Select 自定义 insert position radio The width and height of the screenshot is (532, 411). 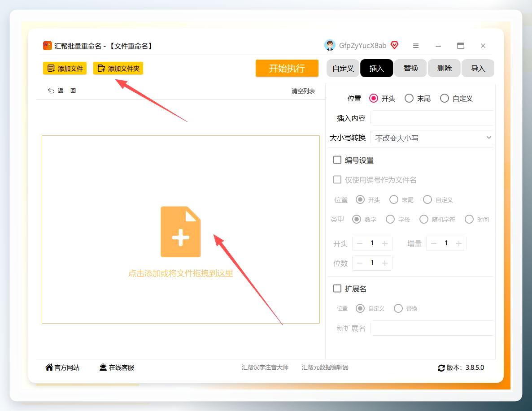pyautogui.click(x=445, y=98)
